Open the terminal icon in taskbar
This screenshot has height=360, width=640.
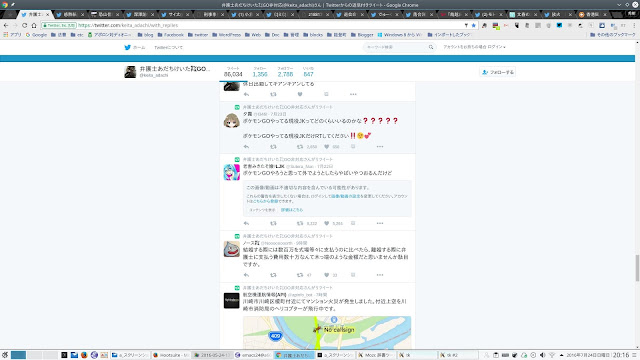(x=64, y=355)
